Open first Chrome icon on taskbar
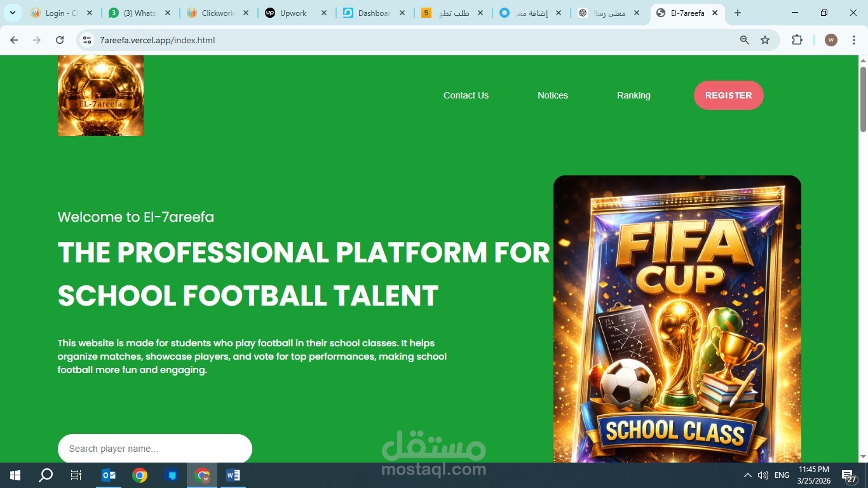 (x=140, y=475)
